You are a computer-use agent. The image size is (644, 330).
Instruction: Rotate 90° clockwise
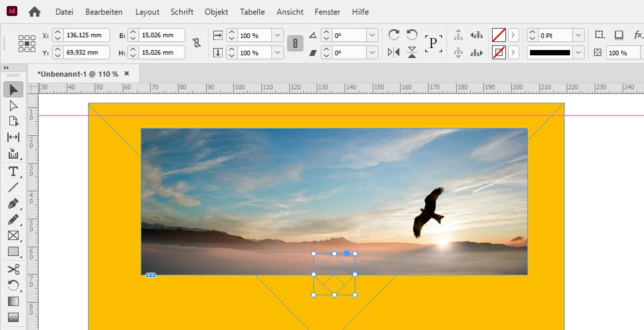click(393, 35)
